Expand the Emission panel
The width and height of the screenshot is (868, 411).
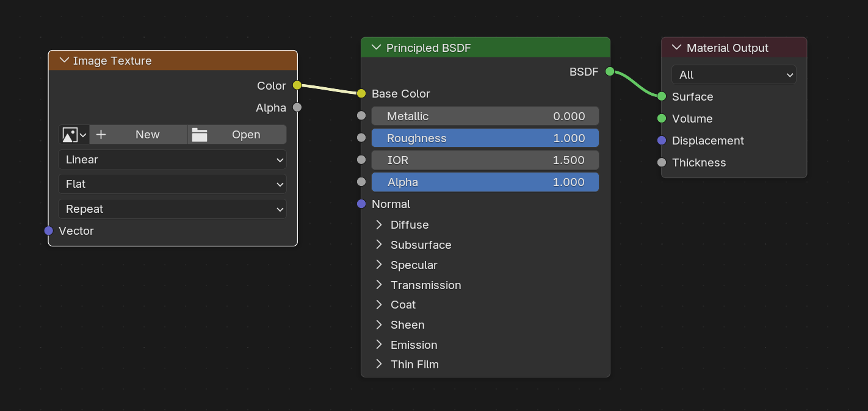(x=379, y=345)
